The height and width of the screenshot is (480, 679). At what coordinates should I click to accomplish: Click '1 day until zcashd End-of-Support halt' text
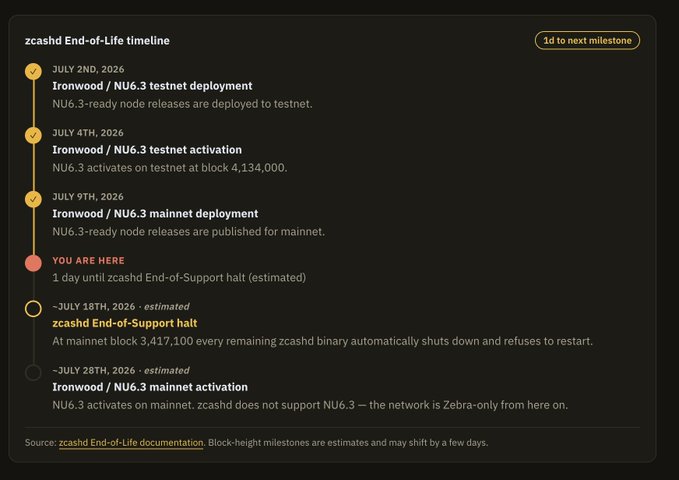tap(179, 278)
